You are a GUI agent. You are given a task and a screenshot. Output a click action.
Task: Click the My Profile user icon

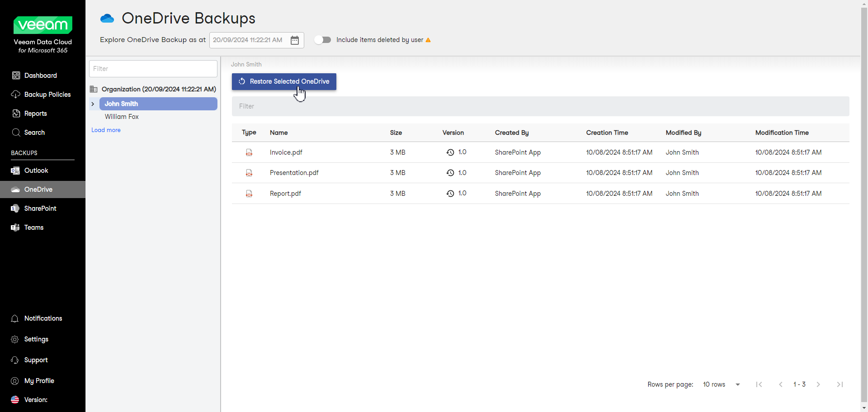[15, 381]
